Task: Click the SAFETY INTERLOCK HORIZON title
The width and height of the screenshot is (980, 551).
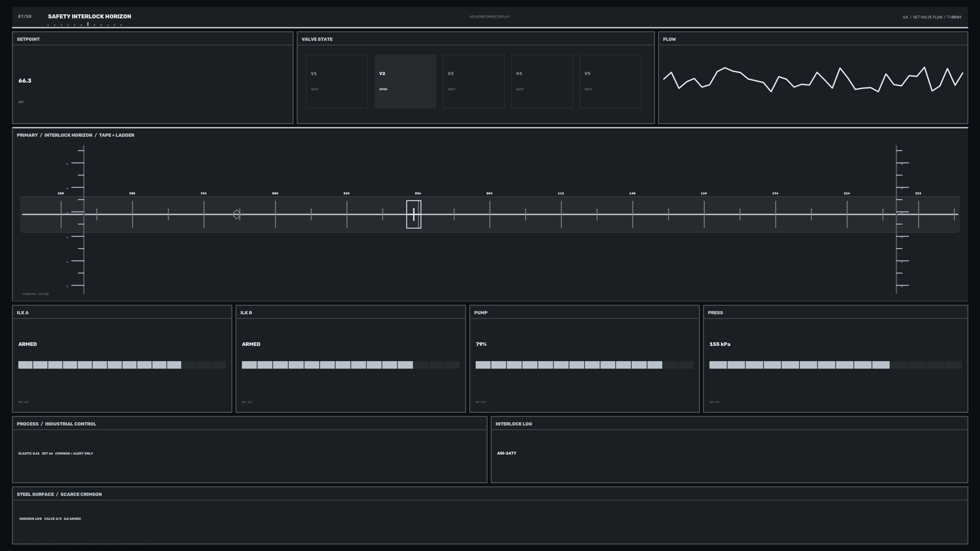Action: [x=89, y=16]
